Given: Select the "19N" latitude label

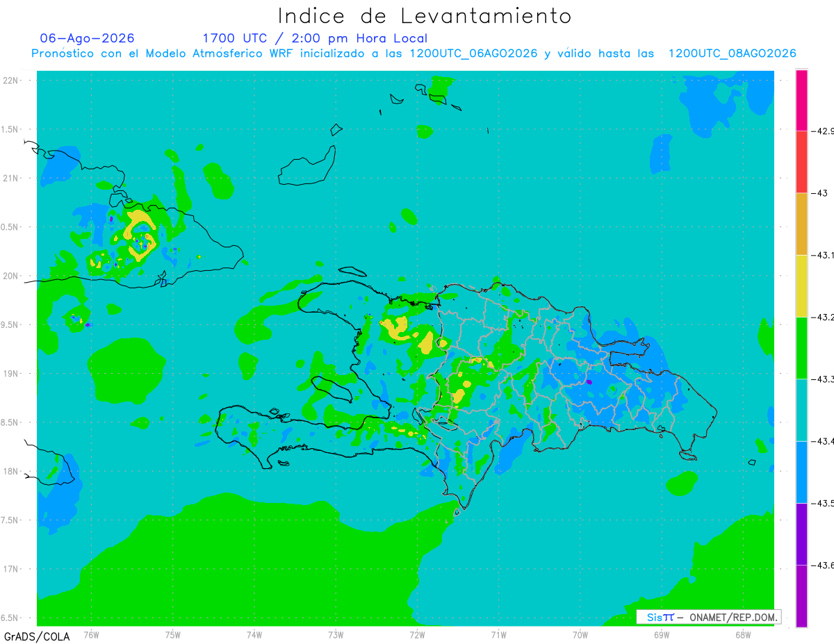Looking at the screenshot, I should [x=12, y=373].
